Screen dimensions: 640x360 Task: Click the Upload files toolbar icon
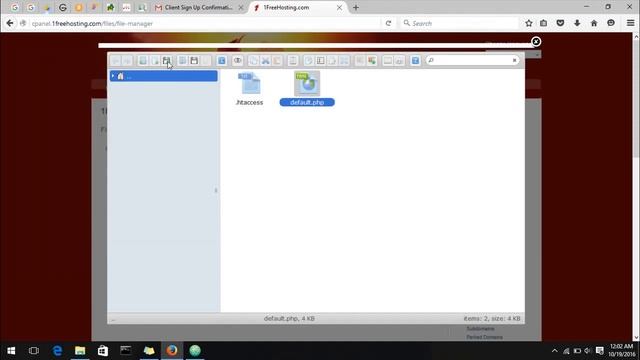[167, 61]
